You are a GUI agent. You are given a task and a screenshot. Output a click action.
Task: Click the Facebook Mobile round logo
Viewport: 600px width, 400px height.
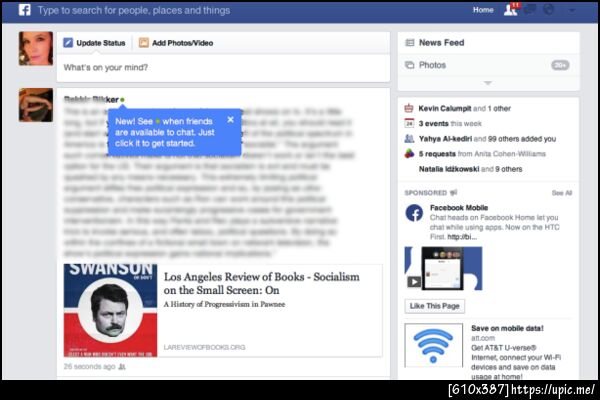[x=414, y=213]
